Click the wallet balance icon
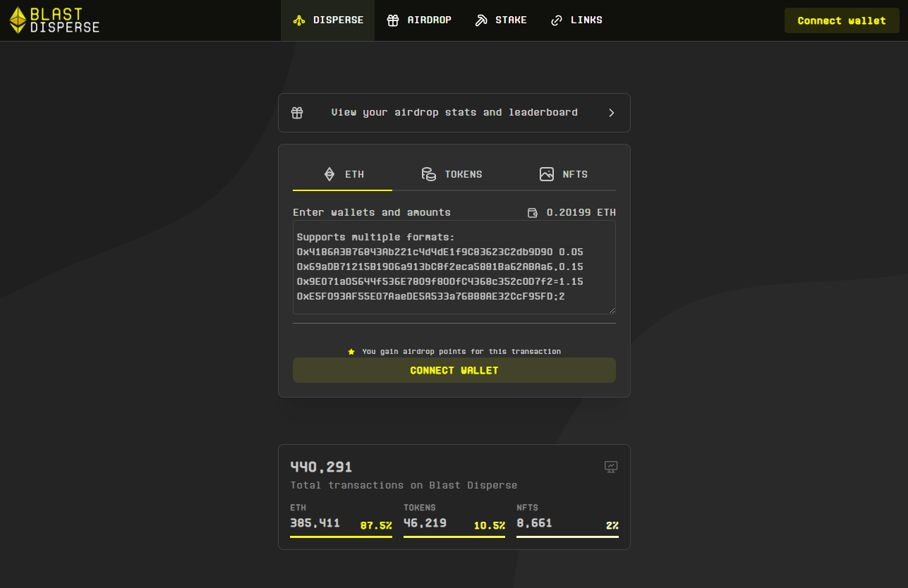Viewport: 908px width, 588px height. pyautogui.click(x=533, y=213)
